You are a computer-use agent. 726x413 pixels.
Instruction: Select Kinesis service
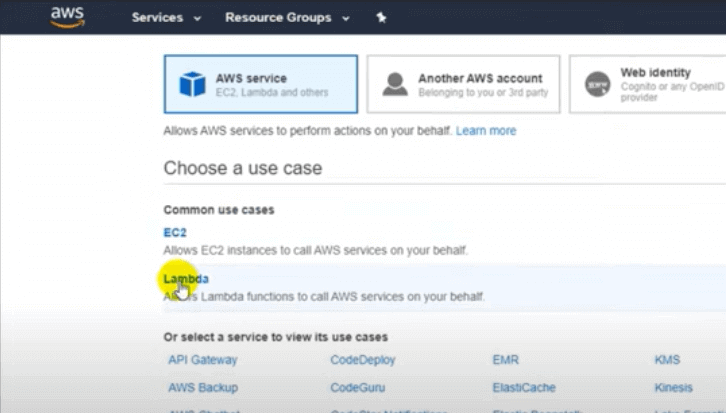coord(673,388)
